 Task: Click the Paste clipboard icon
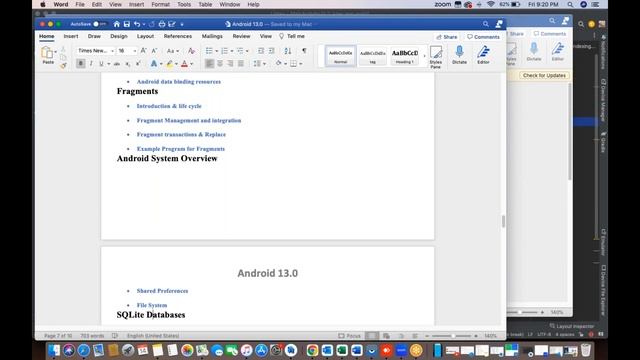click(x=47, y=53)
